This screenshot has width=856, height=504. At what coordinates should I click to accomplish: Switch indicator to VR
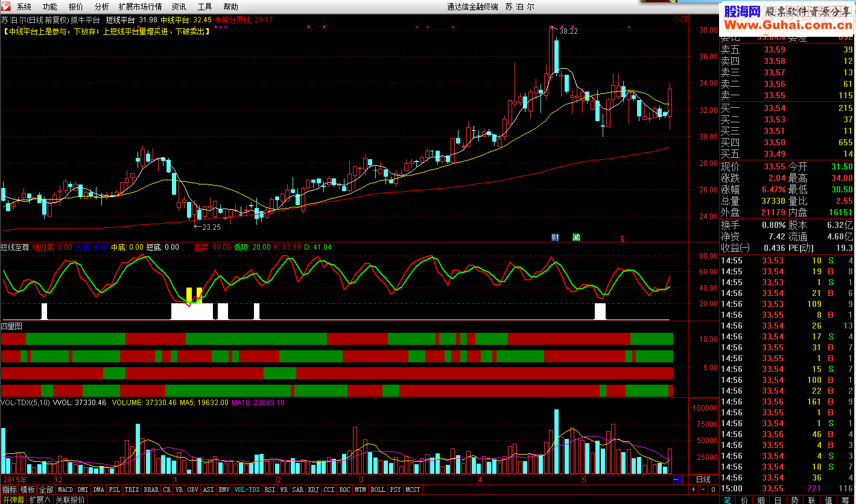[x=179, y=490]
